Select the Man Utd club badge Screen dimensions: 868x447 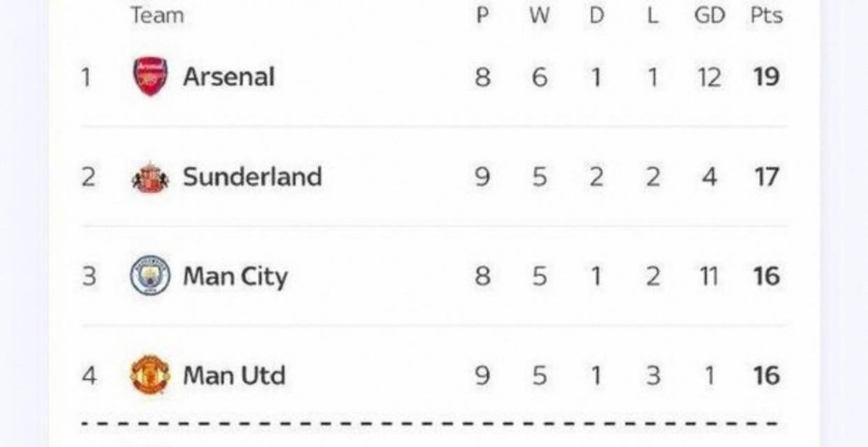click(x=150, y=376)
